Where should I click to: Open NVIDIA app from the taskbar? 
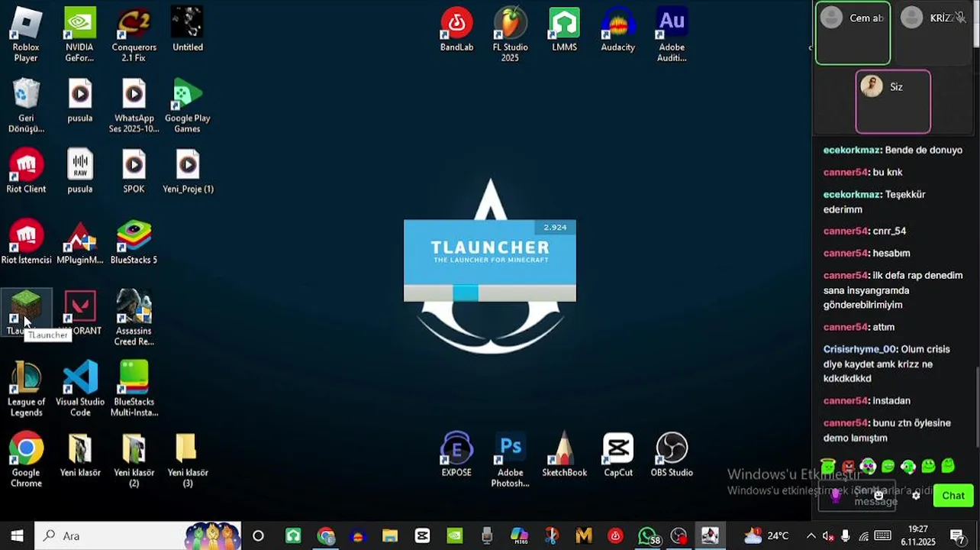(x=454, y=535)
